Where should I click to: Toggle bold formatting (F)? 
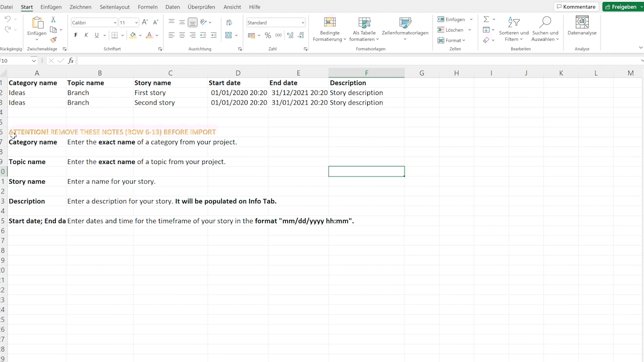(x=76, y=35)
